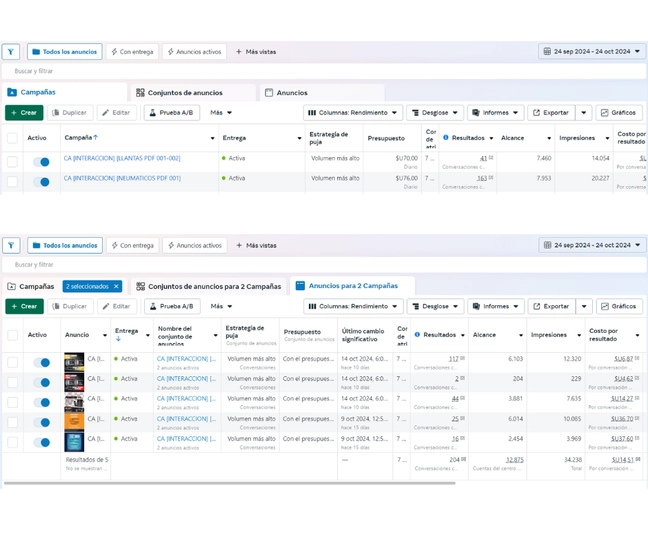Click the filter funnel icon in upper panel
This screenshot has height=543, width=648.
click(11, 52)
